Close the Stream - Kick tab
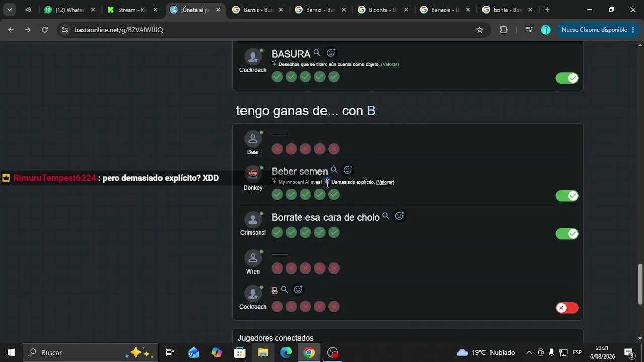Screen dimensions: 644x362 pyautogui.click(x=155, y=10)
